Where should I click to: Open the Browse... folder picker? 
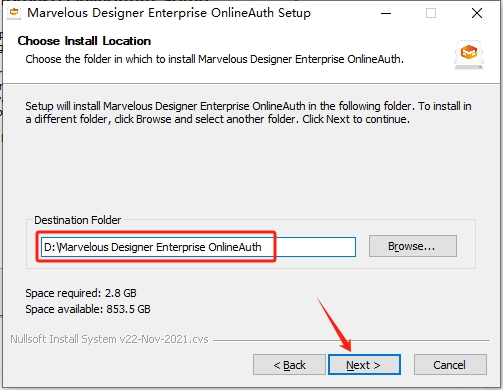tap(413, 246)
